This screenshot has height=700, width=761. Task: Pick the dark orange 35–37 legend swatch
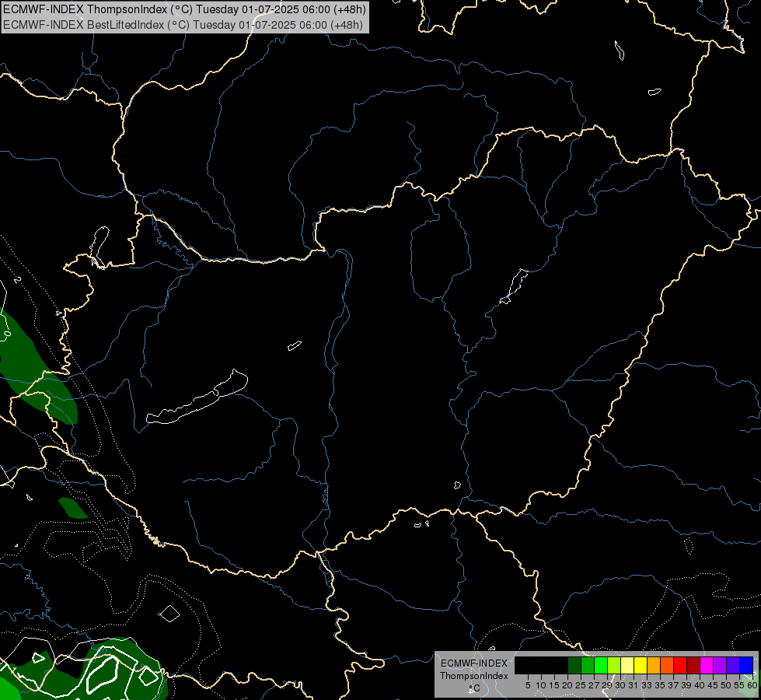[667, 665]
